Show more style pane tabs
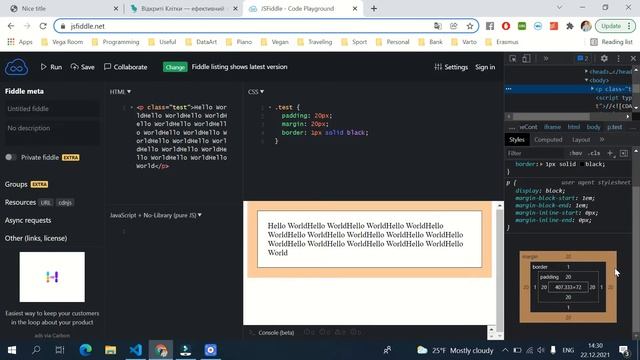 pyautogui.click(x=602, y=140)
